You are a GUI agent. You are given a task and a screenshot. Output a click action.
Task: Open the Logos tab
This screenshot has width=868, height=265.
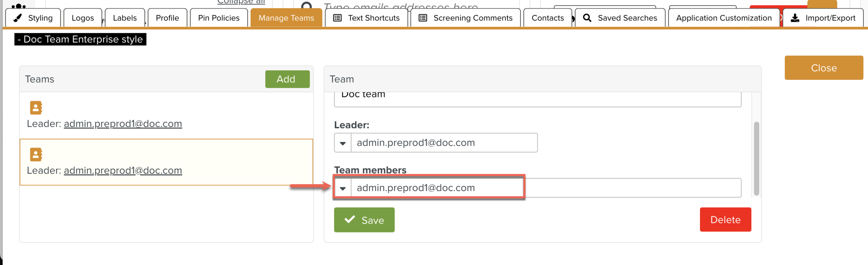click(x=83, y=18)
